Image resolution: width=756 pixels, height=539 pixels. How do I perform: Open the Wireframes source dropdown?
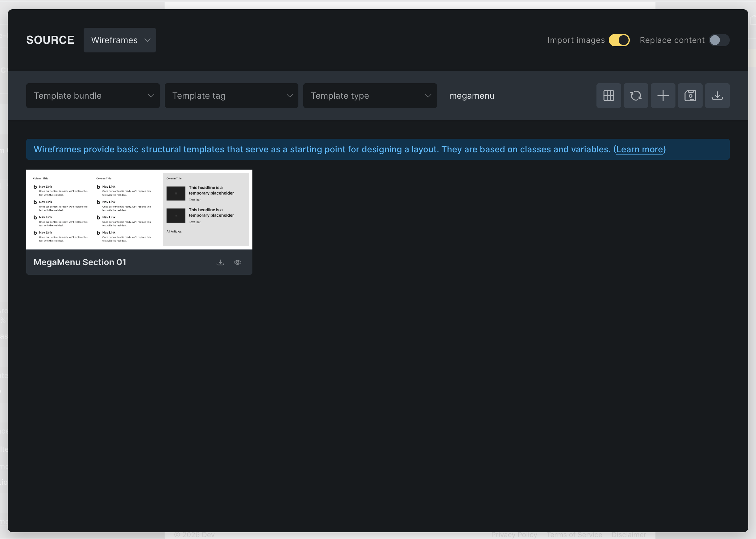(120, 40)
